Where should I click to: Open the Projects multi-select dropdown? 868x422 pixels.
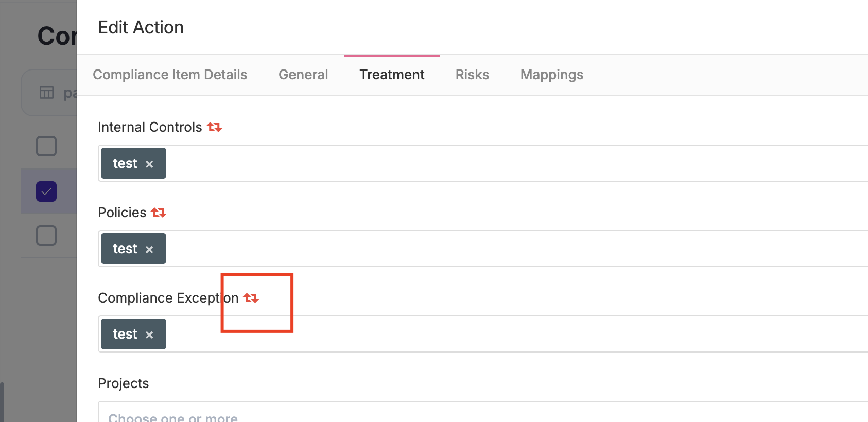pyautogui.click(x=483, y=412)
